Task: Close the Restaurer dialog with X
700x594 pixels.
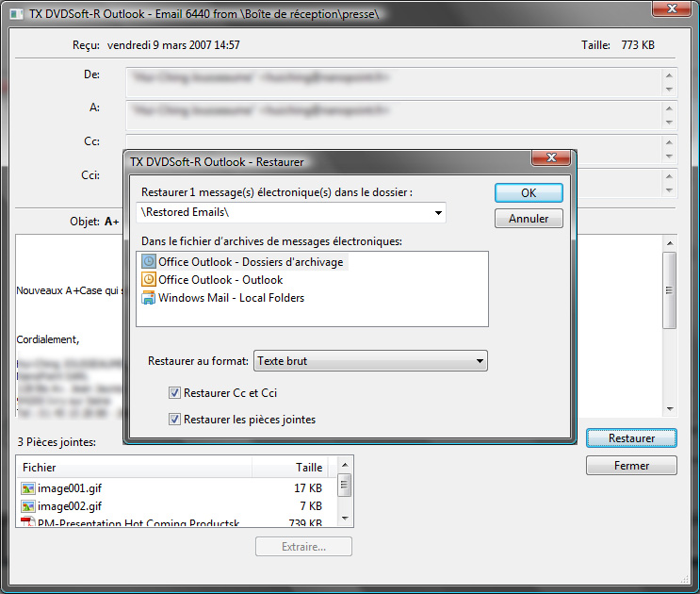Action: tap(551, 157)
